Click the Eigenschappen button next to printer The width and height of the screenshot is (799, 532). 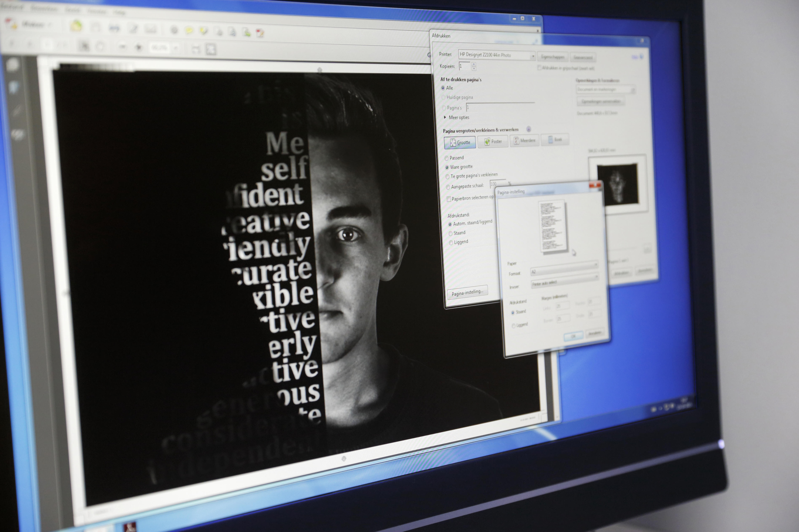point(553,57)
